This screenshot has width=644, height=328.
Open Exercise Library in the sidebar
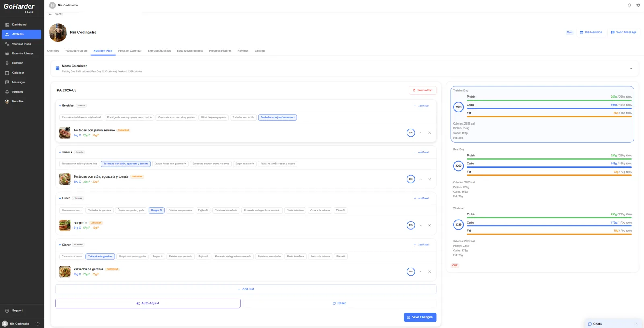click(21, 54)
